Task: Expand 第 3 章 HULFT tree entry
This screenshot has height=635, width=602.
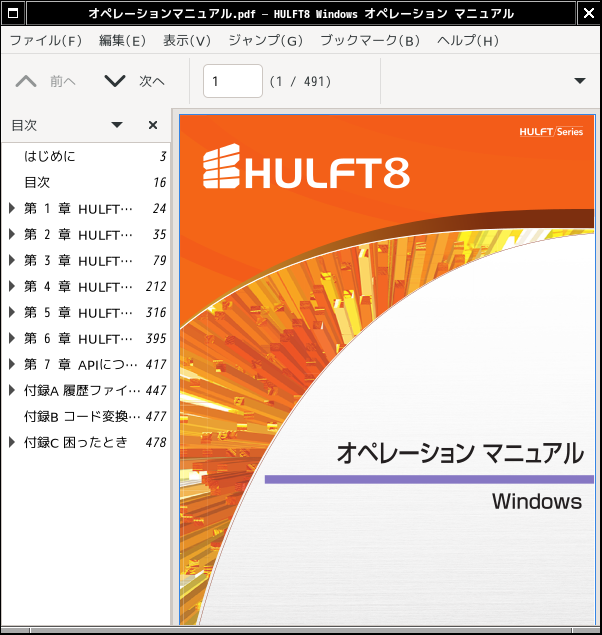Action: [x=12, y=260]
